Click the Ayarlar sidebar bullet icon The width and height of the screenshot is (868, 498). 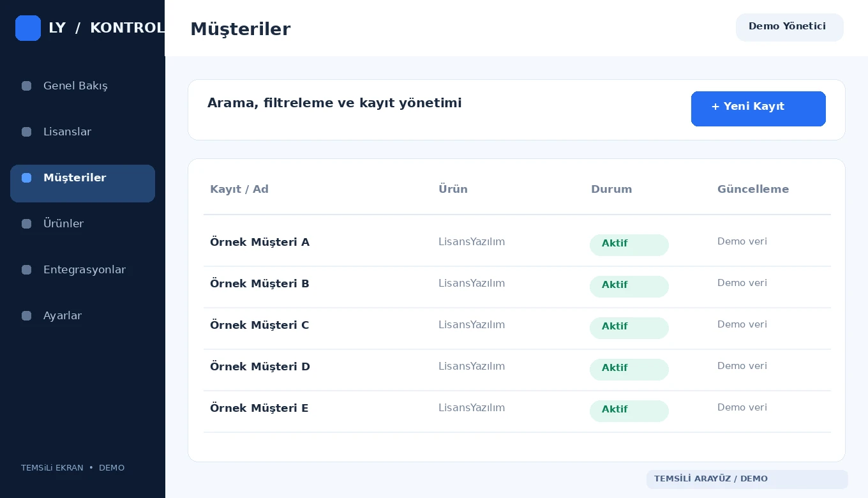26,315
